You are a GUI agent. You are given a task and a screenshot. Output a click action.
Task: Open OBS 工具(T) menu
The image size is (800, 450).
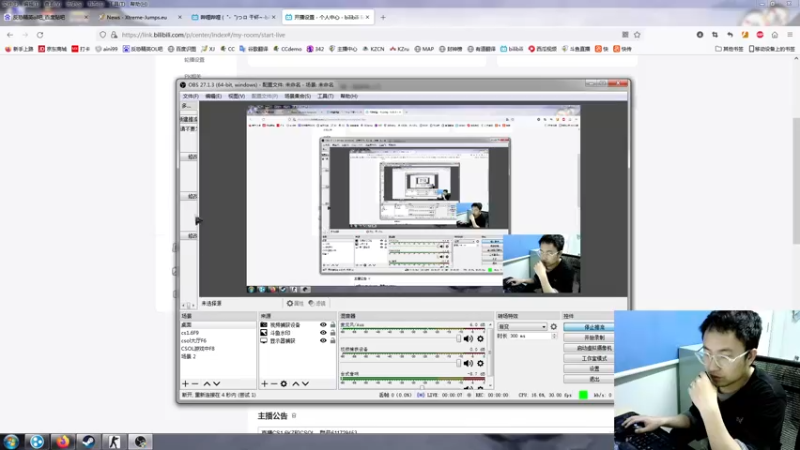point(325,96)
